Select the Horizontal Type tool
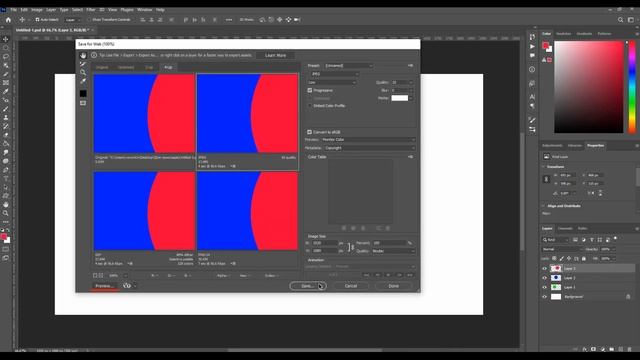This screenshot has width=640, height=360. click(6, 178)
